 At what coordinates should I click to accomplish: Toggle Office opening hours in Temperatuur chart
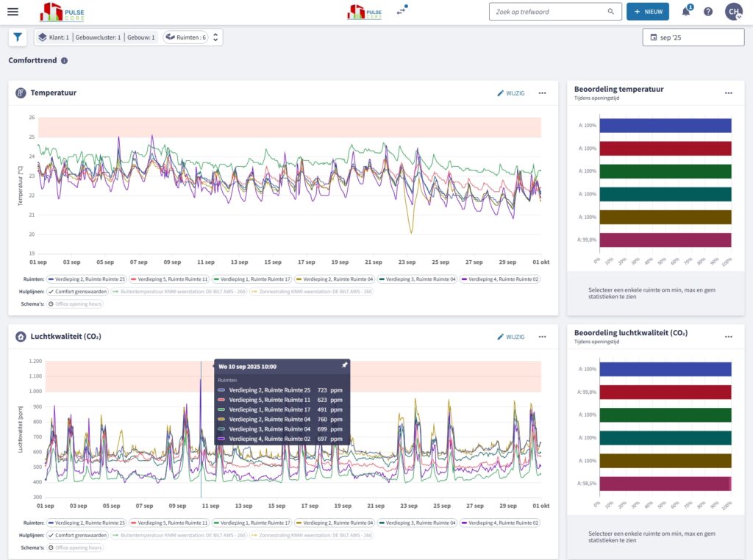(x=74, y=304)
